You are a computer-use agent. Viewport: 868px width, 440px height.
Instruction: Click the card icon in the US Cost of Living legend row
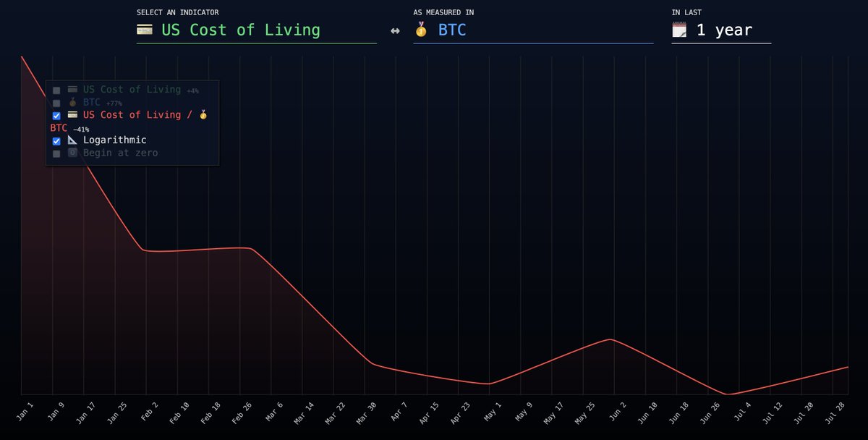pyautogui.click(x=72, y=89)
